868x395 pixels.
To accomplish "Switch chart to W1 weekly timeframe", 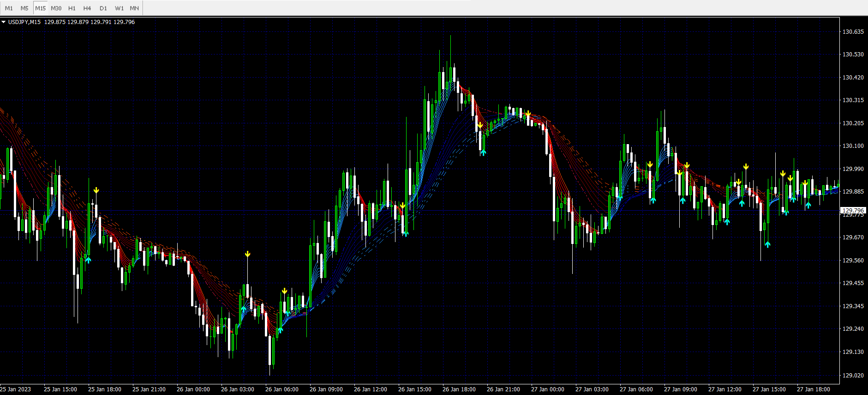I will coord(119,8).
